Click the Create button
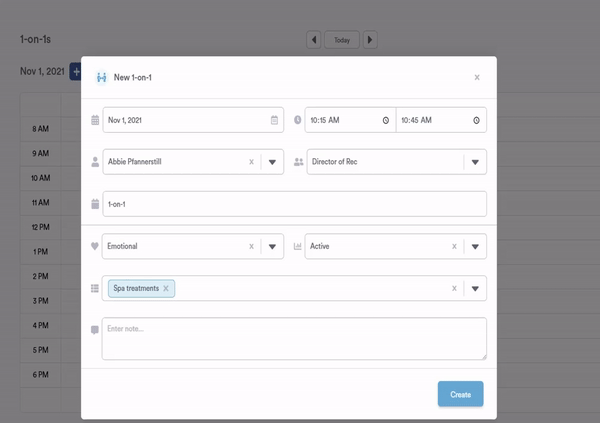 [460, 394]
